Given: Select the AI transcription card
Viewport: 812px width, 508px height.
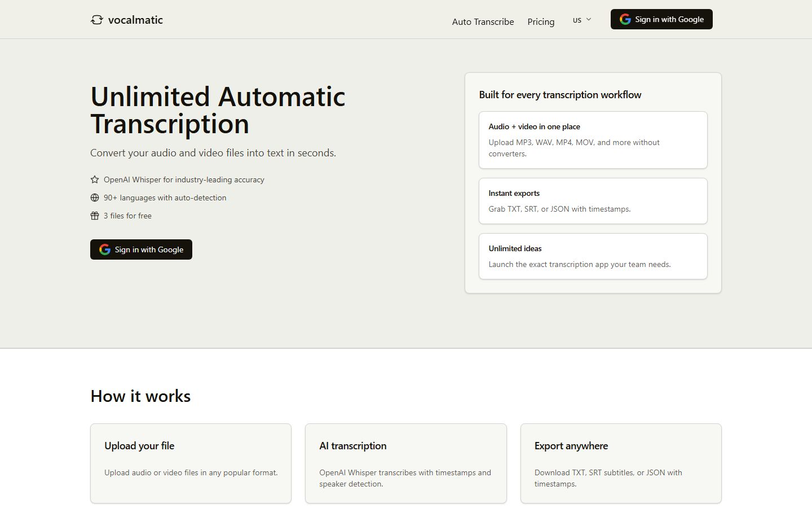Looking at the screenshot, I should click(x=406, y=463).
